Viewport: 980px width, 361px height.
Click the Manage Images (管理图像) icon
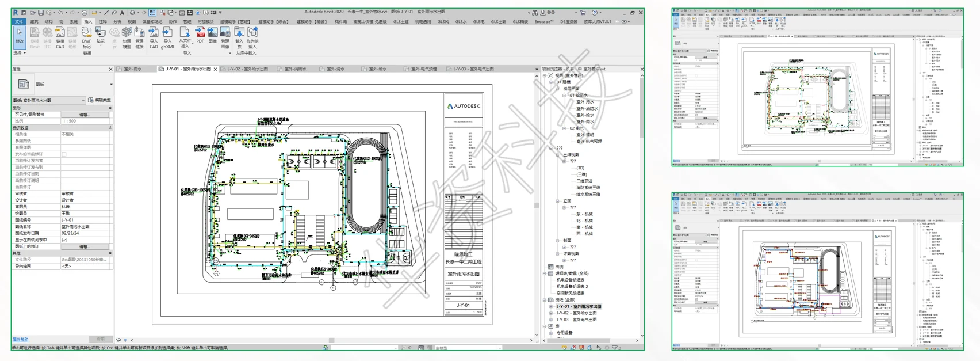point(225,37)
